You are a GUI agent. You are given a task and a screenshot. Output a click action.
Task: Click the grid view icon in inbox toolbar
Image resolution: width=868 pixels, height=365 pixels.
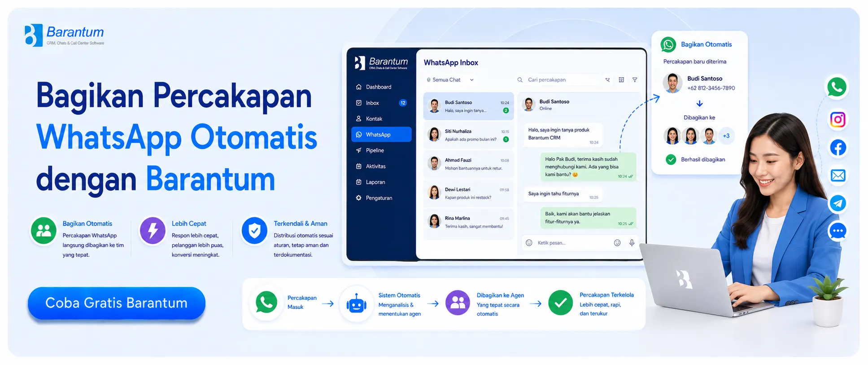coord(621,80)
